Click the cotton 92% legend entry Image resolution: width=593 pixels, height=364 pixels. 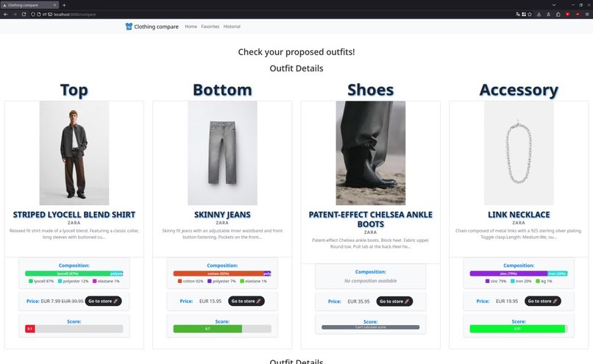tap(191, 281)
